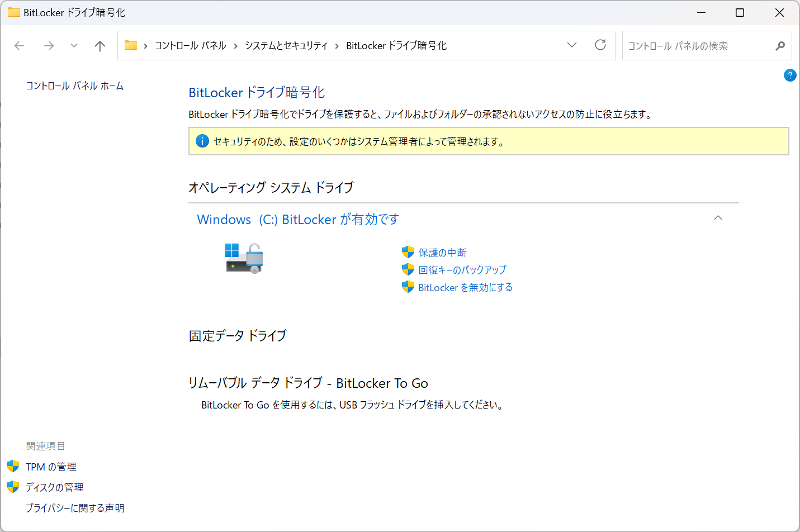
Task: Open コントロール パネル ホーム in sidebar
Action: [x=75, y=86]
